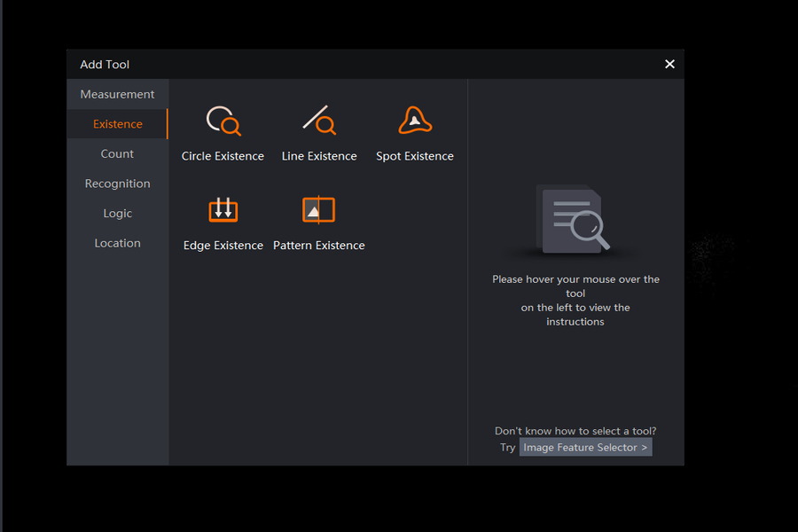Choose the Pattern Existence tool icon
The image size is (798, 532).
tap(318, 210)
